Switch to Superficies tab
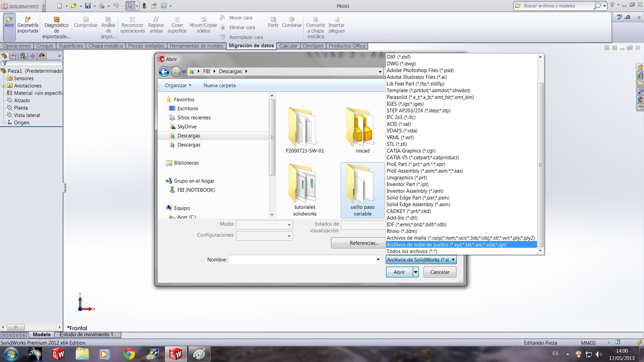The height and width of the screenshot is (362, 644). pos(71,46)
